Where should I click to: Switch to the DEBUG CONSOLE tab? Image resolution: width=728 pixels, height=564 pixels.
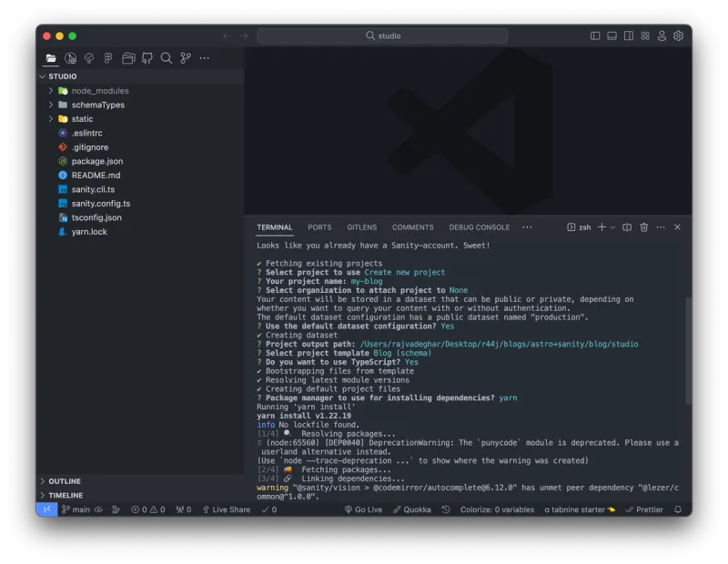480,227
